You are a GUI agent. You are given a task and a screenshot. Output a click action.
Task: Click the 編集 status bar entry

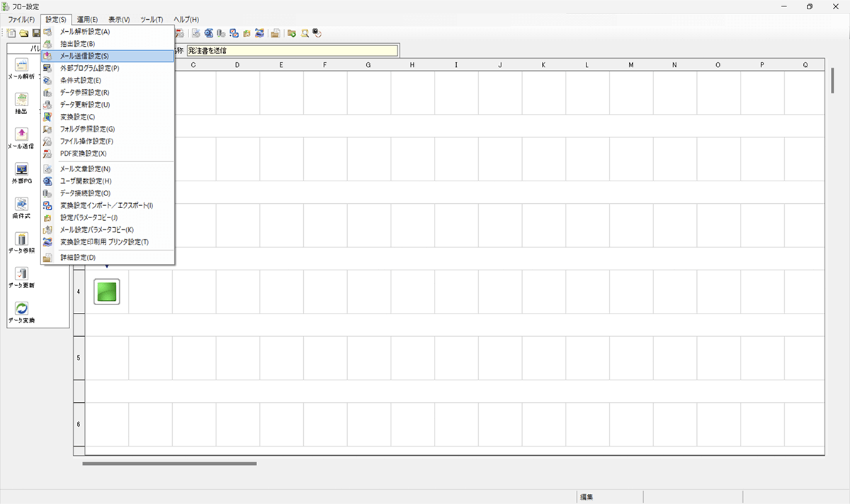point(586,497)
